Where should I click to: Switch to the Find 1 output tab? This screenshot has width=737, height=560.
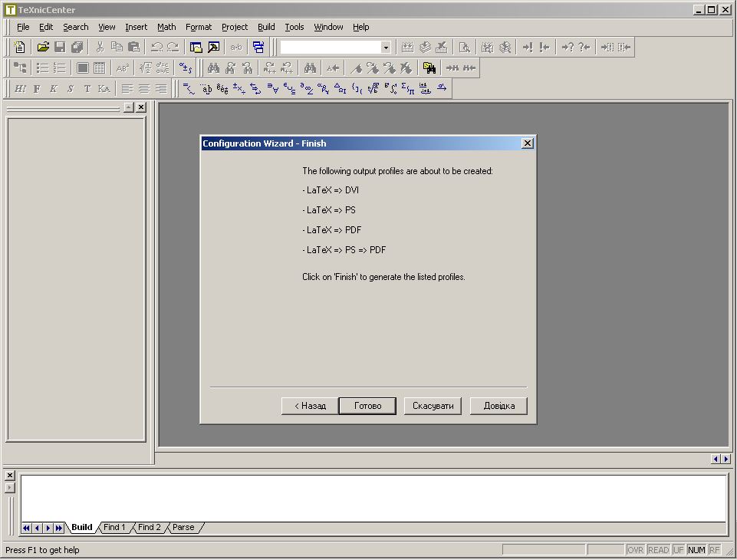[114, 528]
